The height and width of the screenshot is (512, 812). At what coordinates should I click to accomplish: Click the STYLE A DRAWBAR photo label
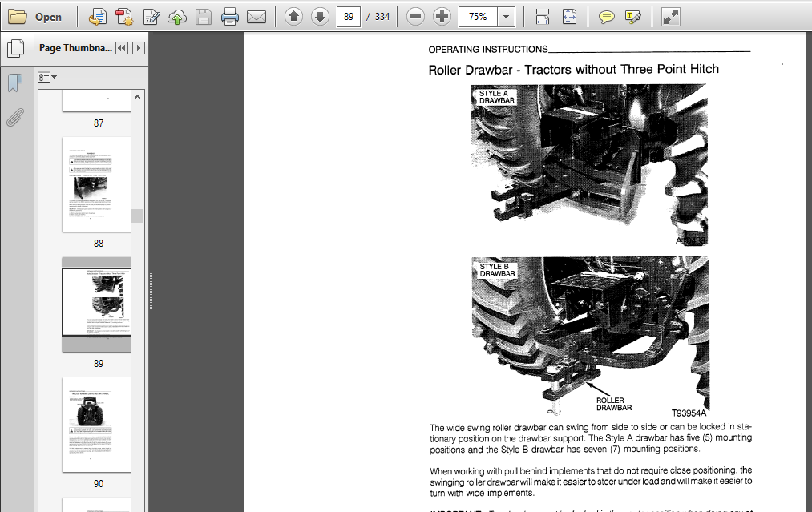click(496, 97)
